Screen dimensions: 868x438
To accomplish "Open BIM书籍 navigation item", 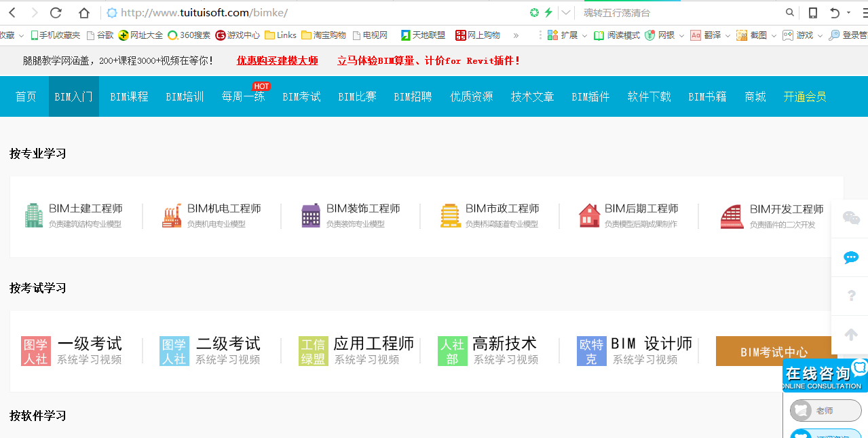I will point(707,96).
